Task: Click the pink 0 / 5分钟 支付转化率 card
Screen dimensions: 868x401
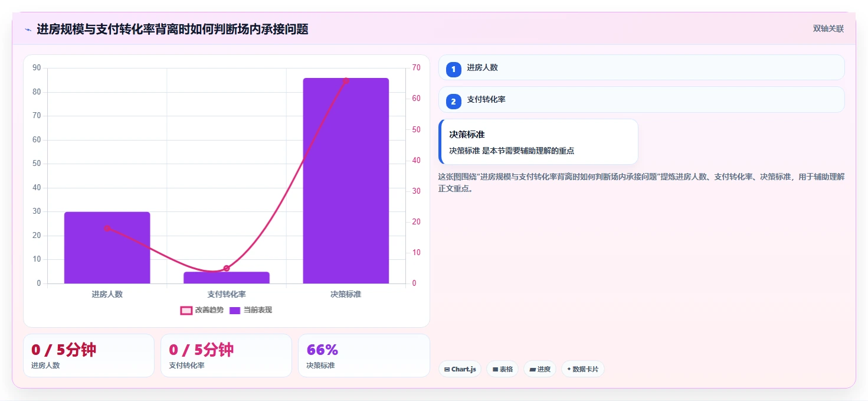Action: (x=226, y=356)
